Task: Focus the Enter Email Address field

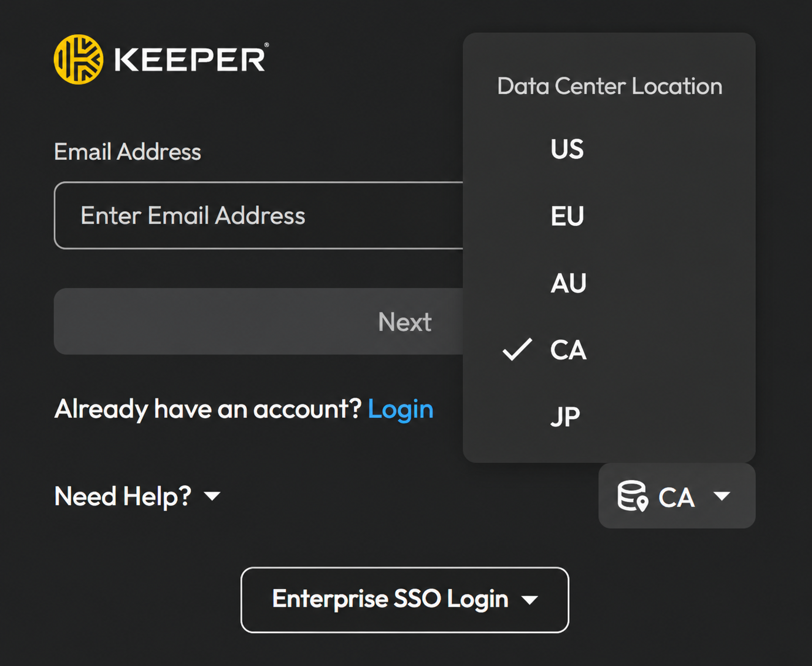Action: [x=259, y=216]
